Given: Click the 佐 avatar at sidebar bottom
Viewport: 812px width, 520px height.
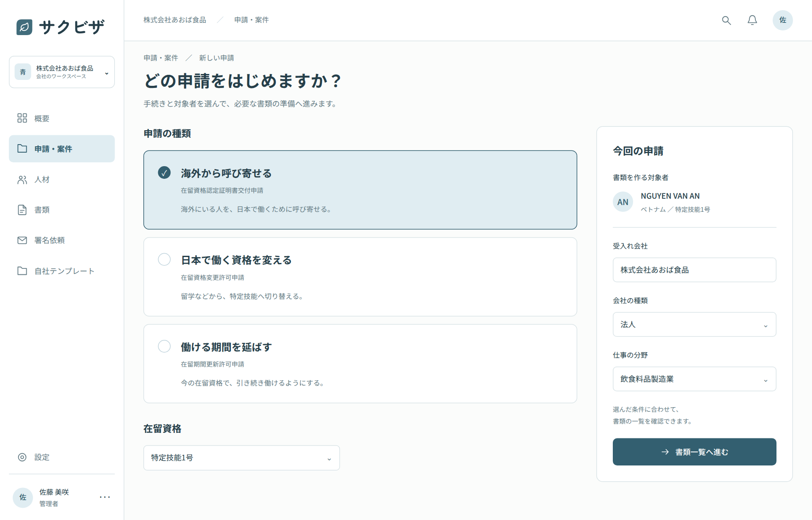Looking at the screenshot, I should pyautogui.click(x=23, y=497).
